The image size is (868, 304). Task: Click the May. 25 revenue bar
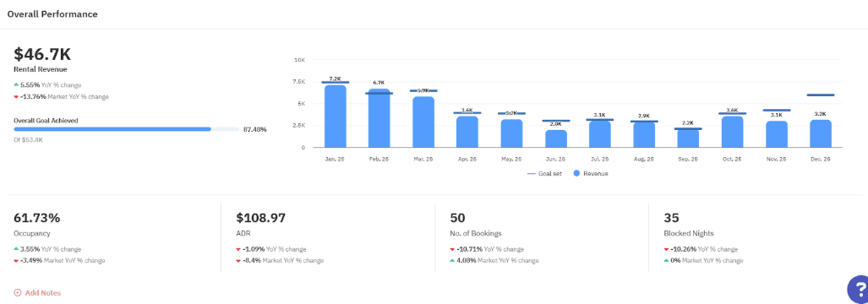coord(511,133)
